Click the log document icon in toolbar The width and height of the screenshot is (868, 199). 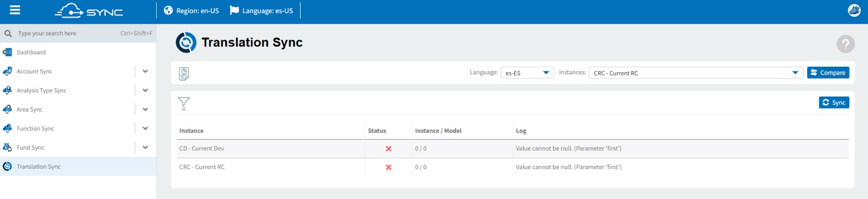pos(184,74)
